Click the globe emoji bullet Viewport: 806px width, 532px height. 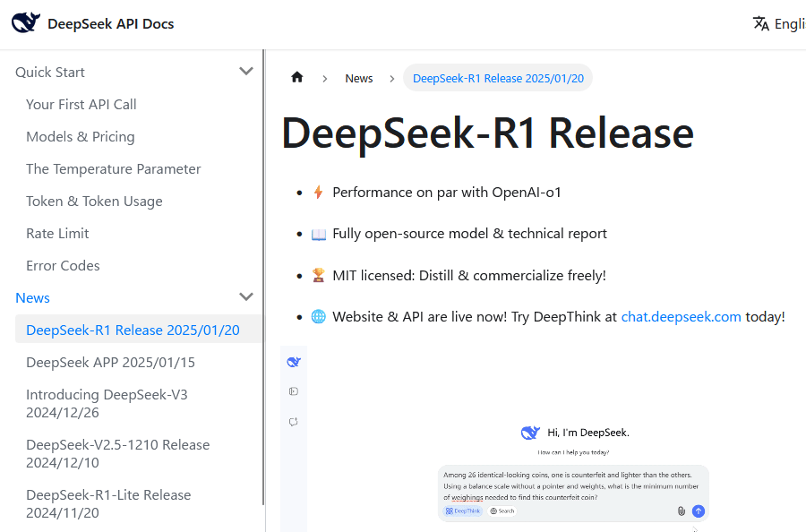[318, 317]
